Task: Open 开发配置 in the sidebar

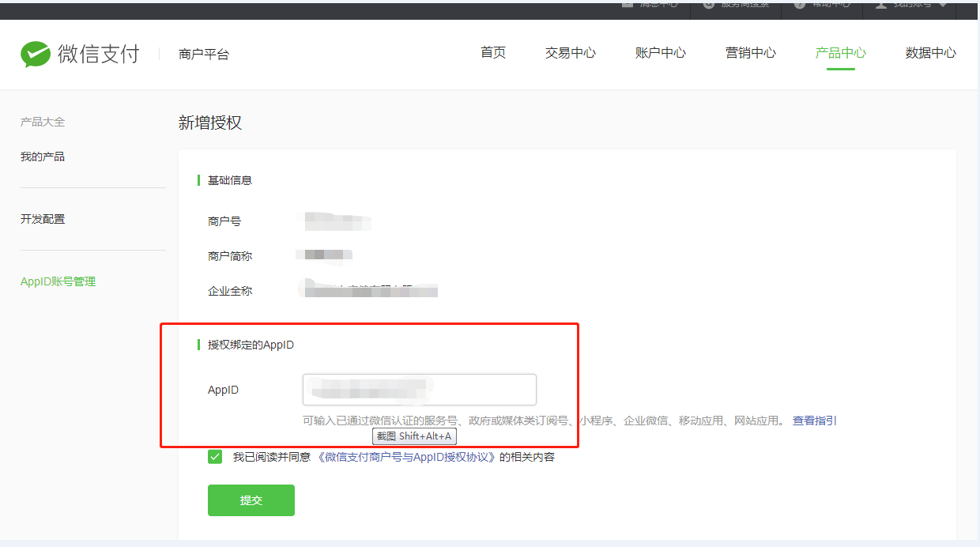Action: tap(43, 219)
